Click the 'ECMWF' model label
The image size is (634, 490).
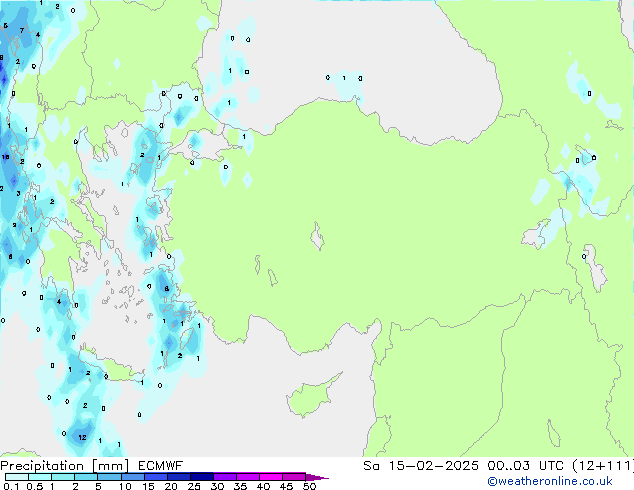pos(161,466)
